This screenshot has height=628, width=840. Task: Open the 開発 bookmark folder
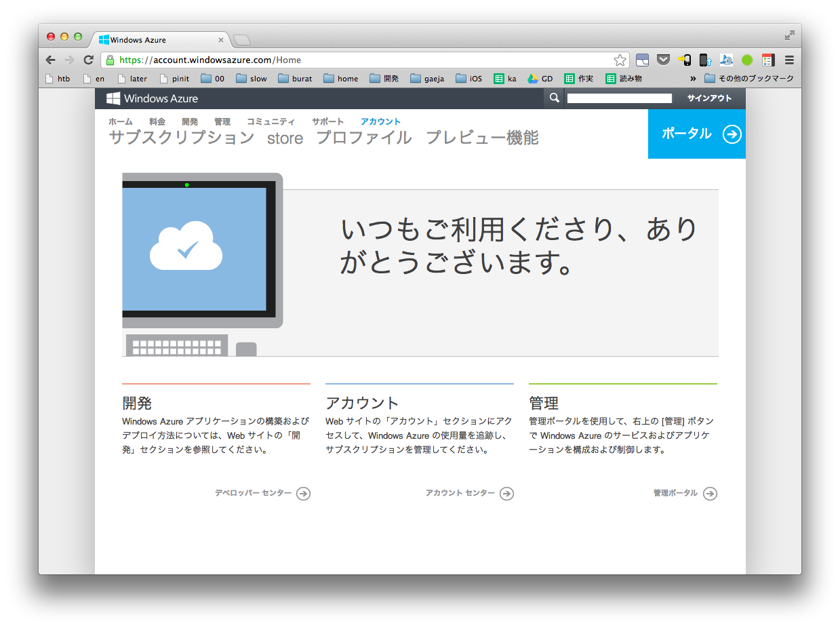[x=384, y=79]
